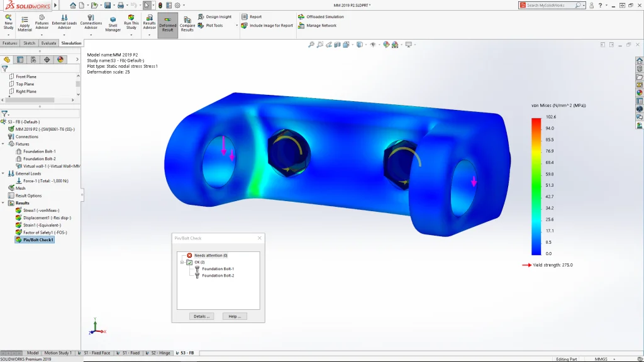Click the Home icon in the quick toolbar
644x362 pixels.
pyautogui.click(x=73, y=5)
